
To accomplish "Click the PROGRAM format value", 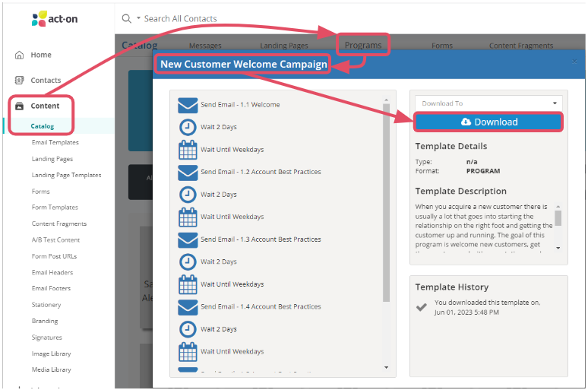I will point(483,171).
